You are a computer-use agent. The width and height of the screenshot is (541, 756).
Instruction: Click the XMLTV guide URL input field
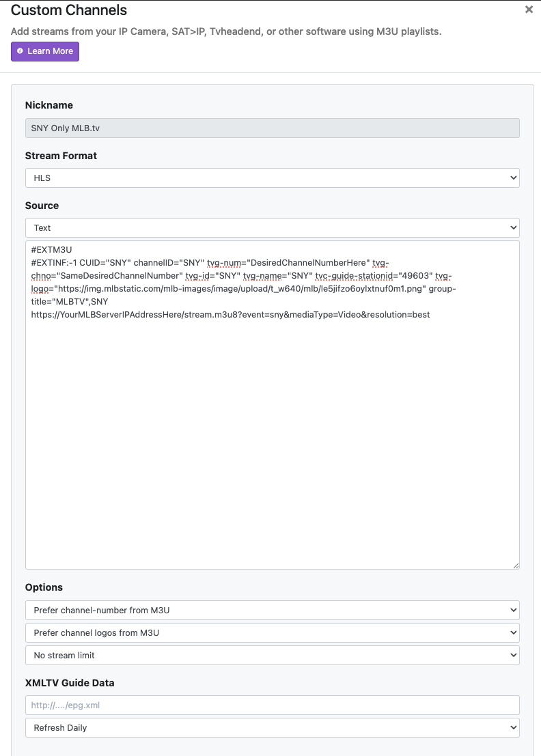272,705
